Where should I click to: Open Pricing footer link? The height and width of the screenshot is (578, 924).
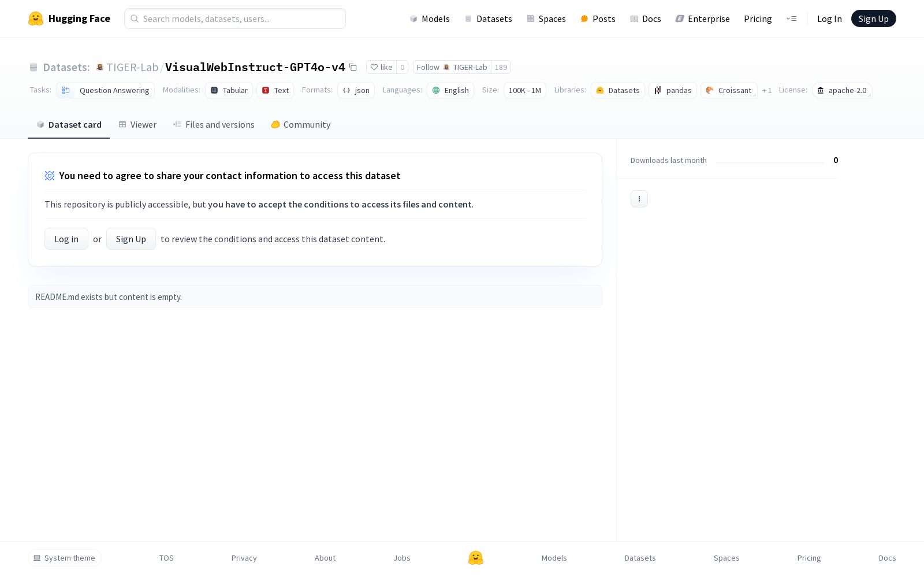point(809,558)
